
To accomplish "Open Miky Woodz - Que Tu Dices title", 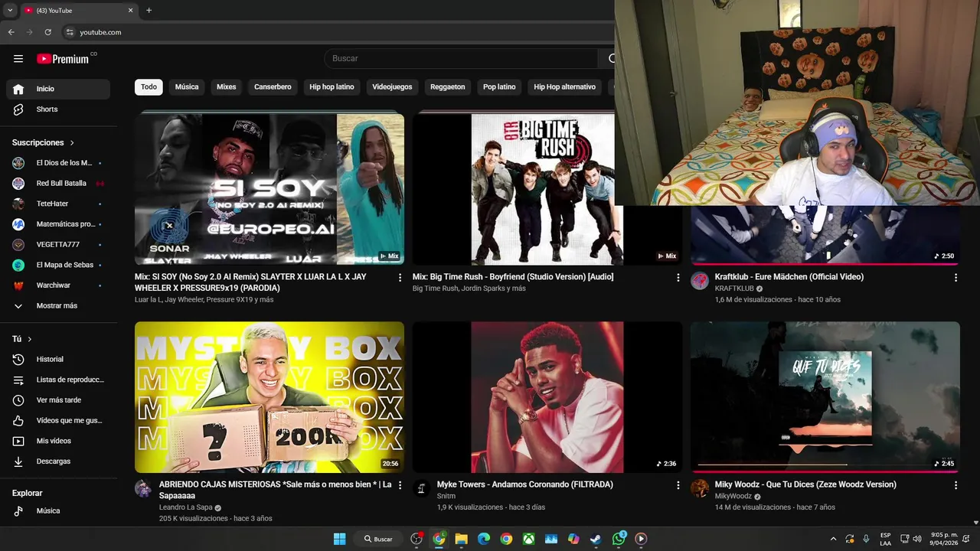I will 805,484.
